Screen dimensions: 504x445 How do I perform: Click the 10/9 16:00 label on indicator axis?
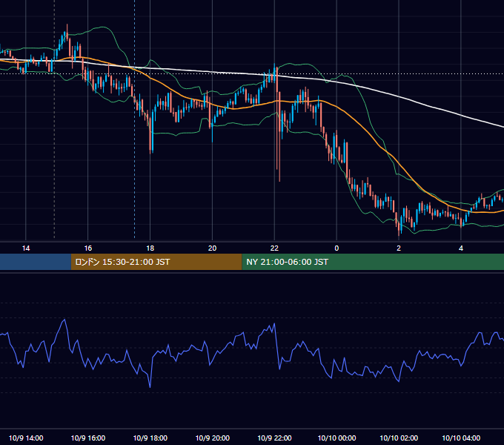(87, 438)
